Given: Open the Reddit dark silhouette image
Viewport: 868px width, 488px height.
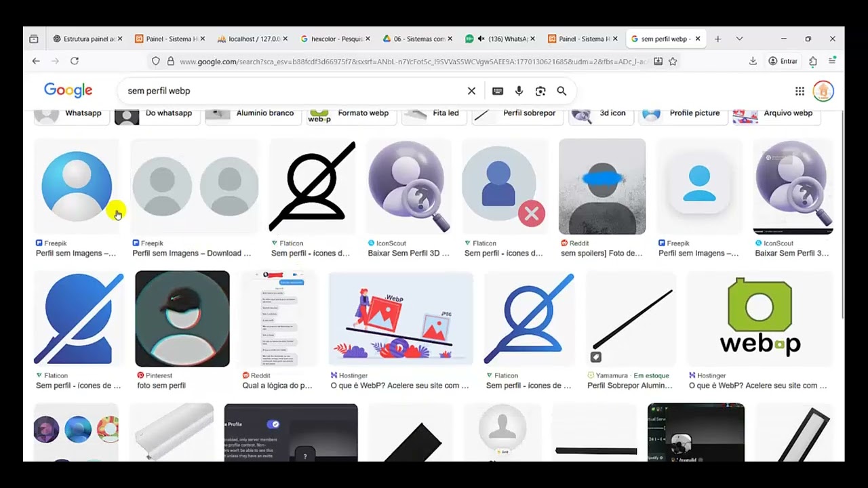Looking at the screenshot, I should (602, 186).
